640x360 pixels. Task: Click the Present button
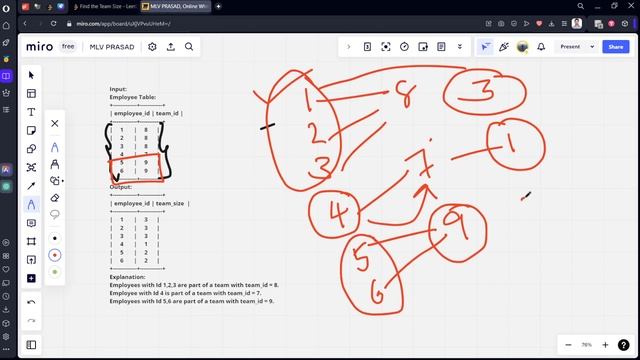pos(570,47)
